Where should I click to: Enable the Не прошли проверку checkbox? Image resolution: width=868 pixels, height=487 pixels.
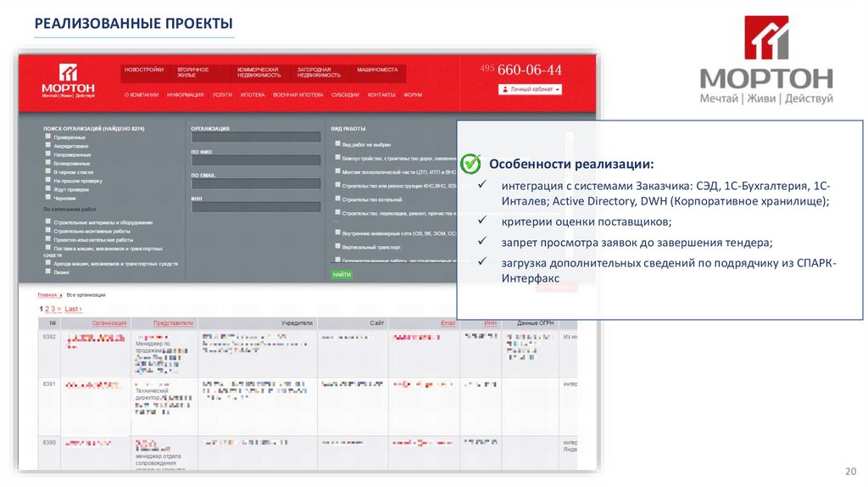pyautogui.click(x=48, y=180)
